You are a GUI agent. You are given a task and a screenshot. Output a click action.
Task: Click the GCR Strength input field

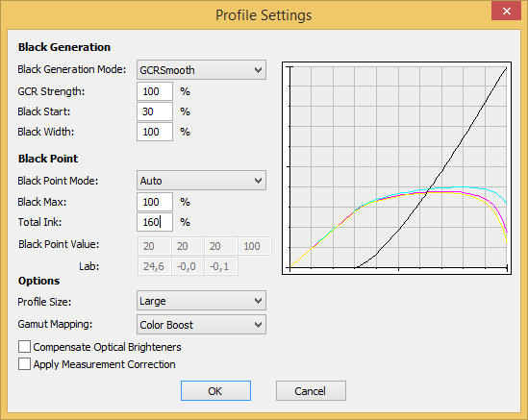(155, 91)
